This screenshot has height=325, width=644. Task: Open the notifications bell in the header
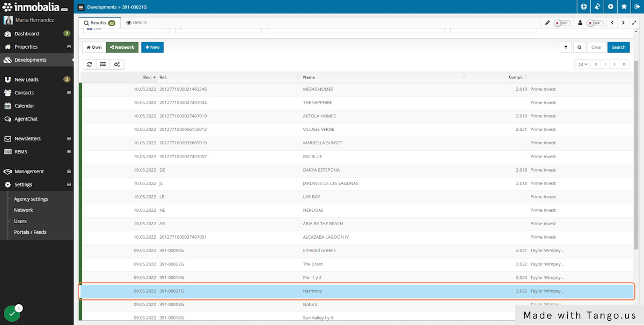pyautogui.click(x=597, y=6)
